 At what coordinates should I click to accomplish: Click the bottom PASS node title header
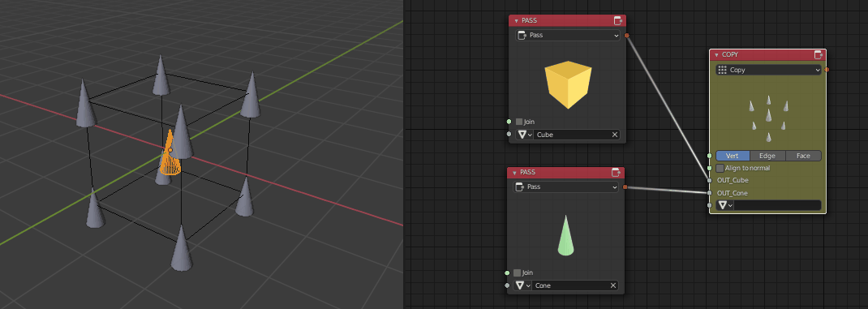coord(565,172)
